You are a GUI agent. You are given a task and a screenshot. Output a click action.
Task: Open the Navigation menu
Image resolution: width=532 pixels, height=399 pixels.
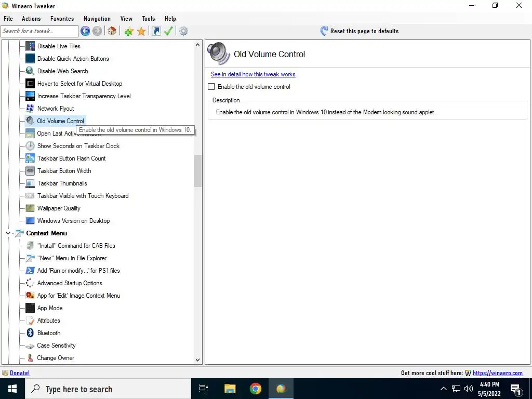[97, 19]
